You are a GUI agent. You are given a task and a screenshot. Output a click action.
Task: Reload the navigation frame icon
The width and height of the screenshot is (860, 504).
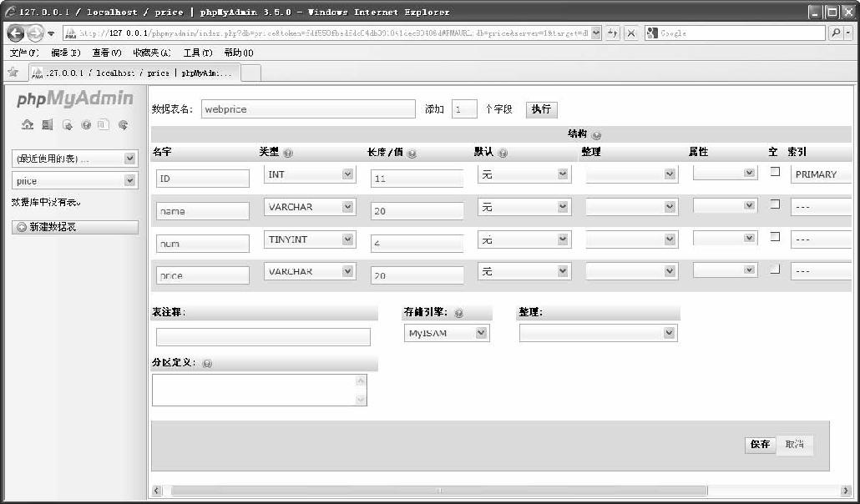tap(124, 125)
